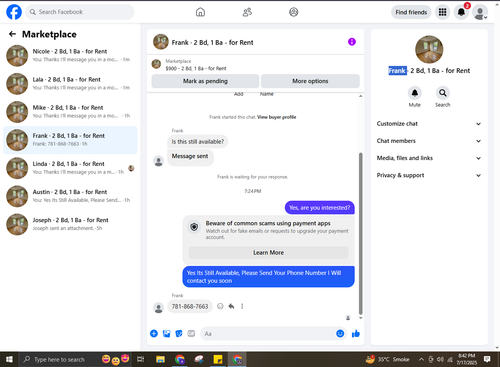Click the Aa message input box
The width and height of the screenshot is (500, 367).
267,333
